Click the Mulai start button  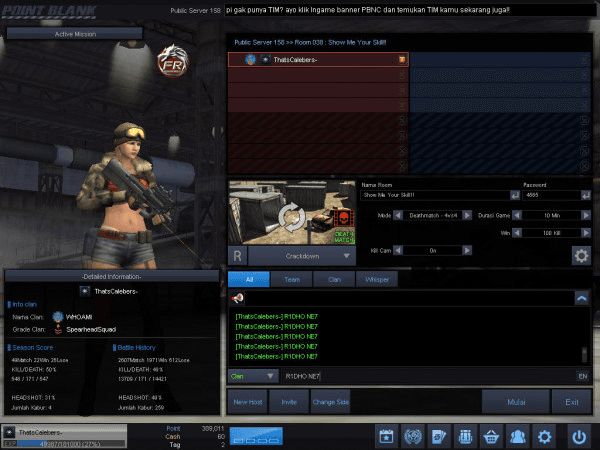[x=516, y=402]
